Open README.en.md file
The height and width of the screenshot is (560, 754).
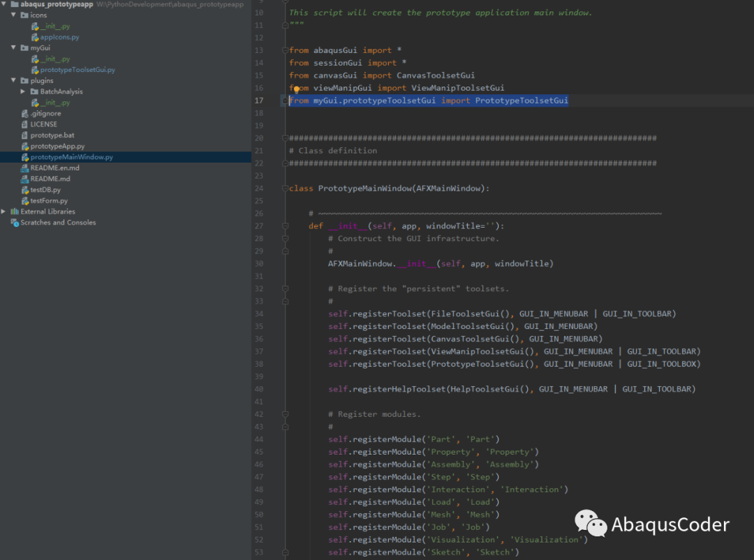pos(55,168)
